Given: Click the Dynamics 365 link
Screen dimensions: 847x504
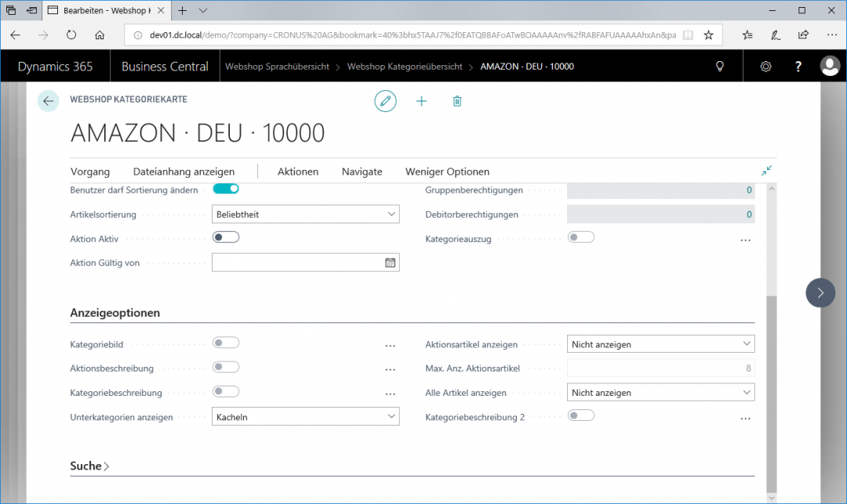Looking at the screenshot, I should [x=55, y=67].
